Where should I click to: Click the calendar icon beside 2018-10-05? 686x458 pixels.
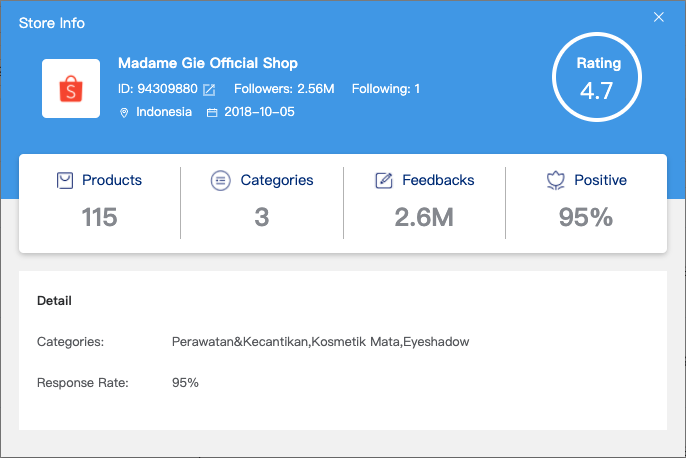coord(212,113)
